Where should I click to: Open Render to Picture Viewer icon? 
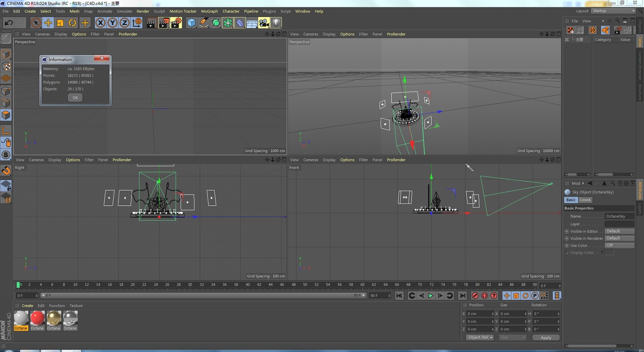[x=164, y=23]
